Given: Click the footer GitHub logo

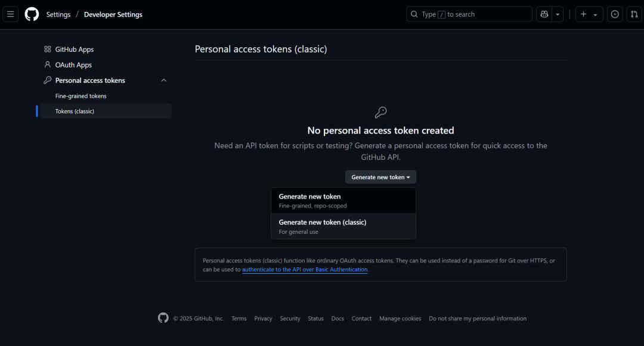Looking at the screenshot, I should click(163, 318).
